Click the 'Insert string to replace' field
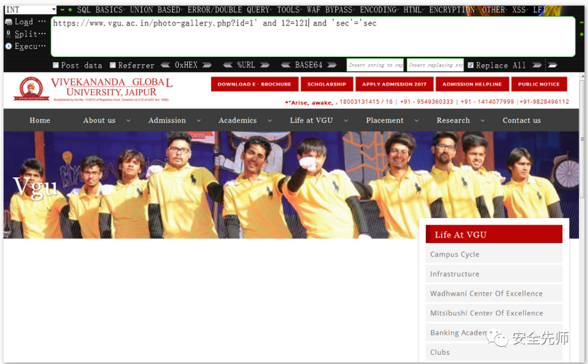This screenshot has height=364, width=588. click(375, 65)
